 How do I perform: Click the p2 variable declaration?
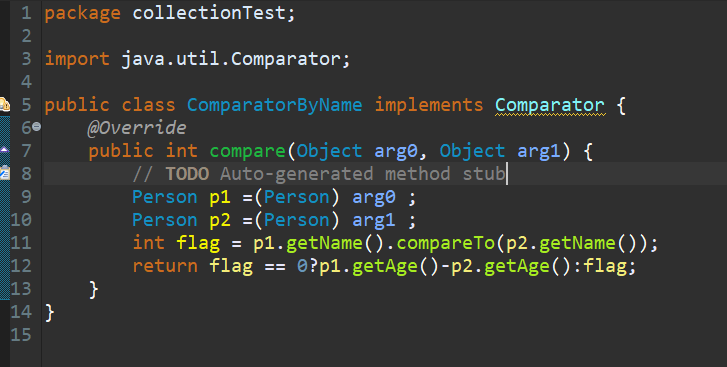[x=220, y=220]
